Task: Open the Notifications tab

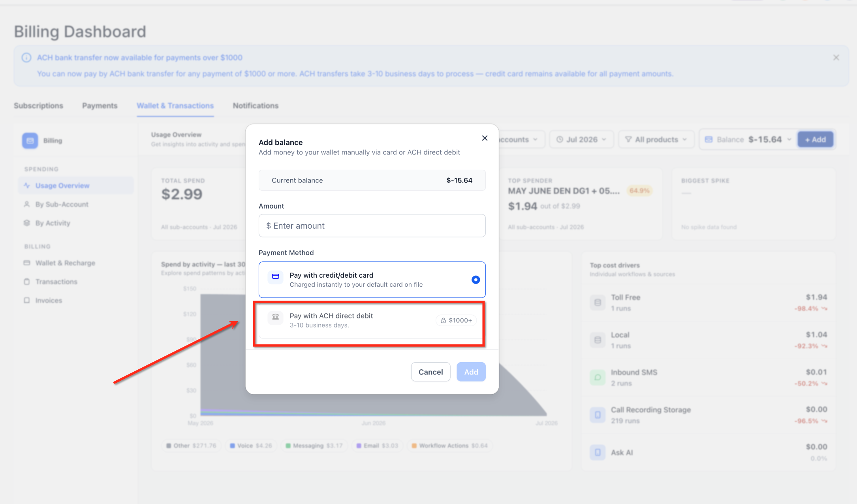Action: (256, 105)
